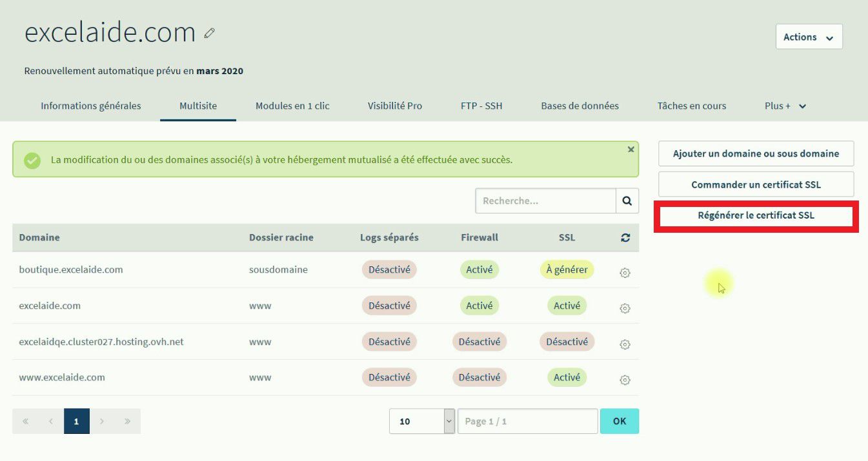Go to Visibilité Pro tab
Viewport: 868px width, 461px height.
pos(395,106)
